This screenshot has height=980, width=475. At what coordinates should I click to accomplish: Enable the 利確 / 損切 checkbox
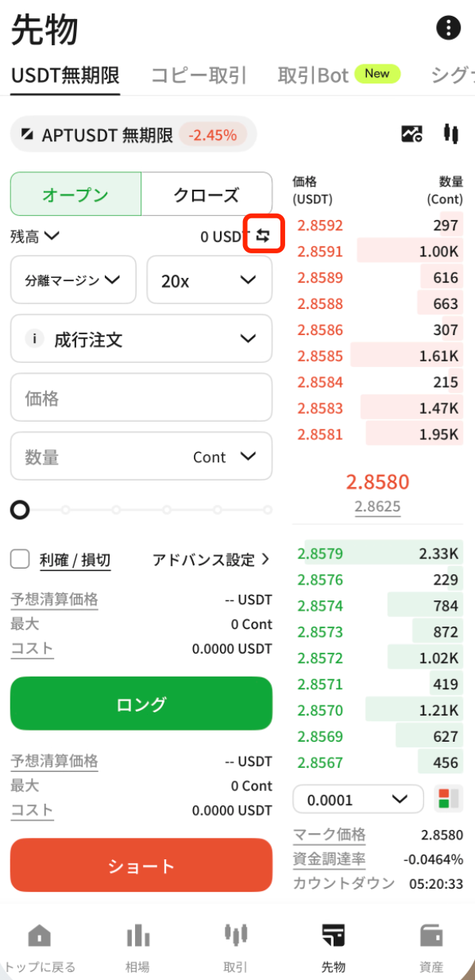pyautogui.click(x=20, y=559)
